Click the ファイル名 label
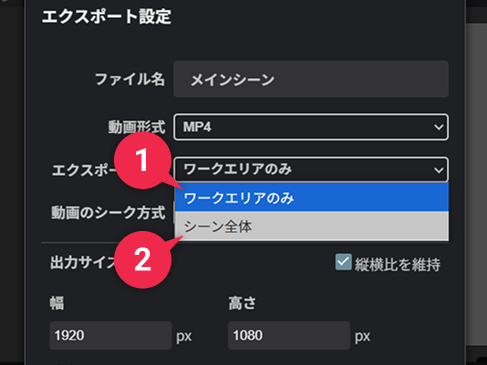 point(130,79)
